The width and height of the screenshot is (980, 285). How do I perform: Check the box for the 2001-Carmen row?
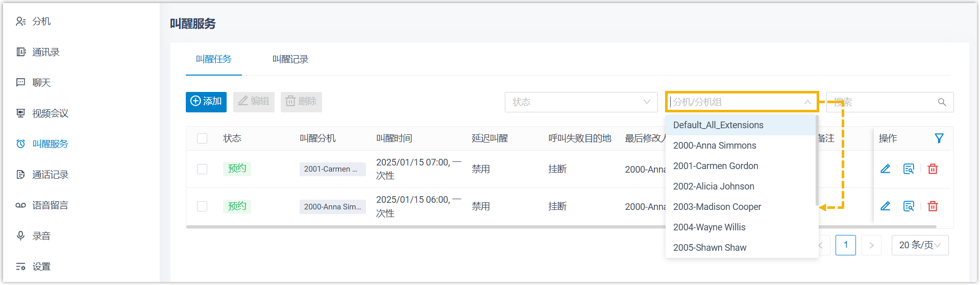pyautogui.click(x=202, y=169)
